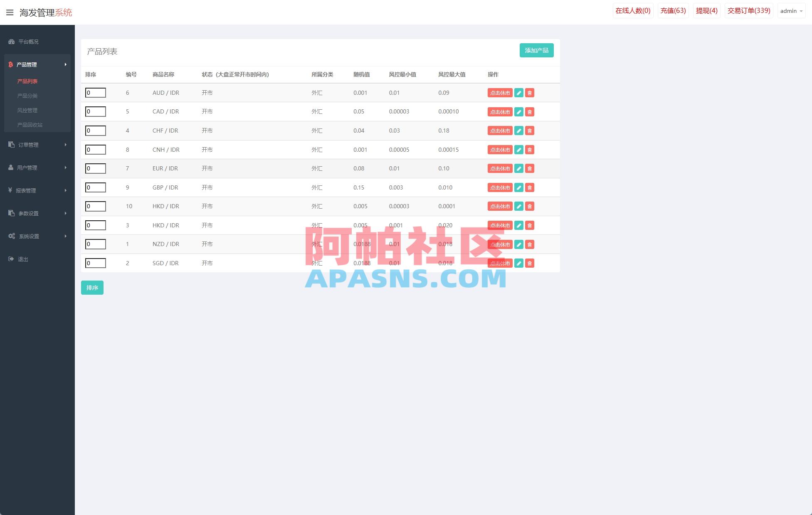The width and height of the screenshot is (812, 515).
Task: Delete the EUR / IDR product
Action: point(530,169)
